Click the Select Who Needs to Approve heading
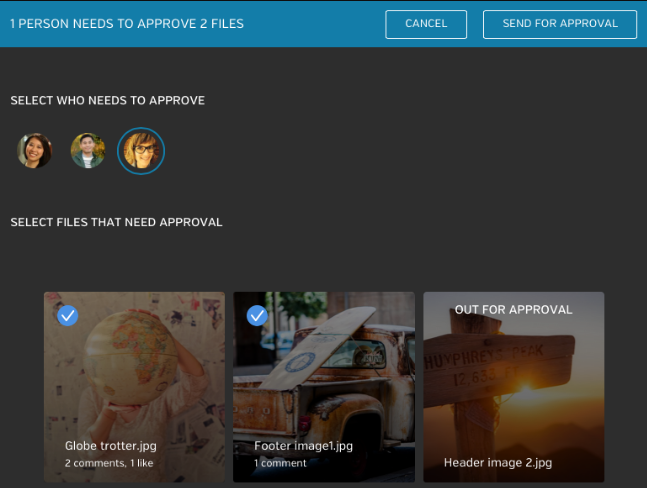 coord(107,101)
